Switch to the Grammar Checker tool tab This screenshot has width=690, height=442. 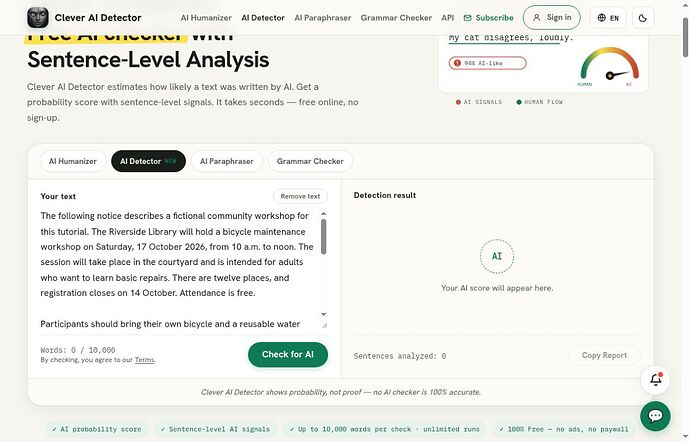(x=310, y=161)
